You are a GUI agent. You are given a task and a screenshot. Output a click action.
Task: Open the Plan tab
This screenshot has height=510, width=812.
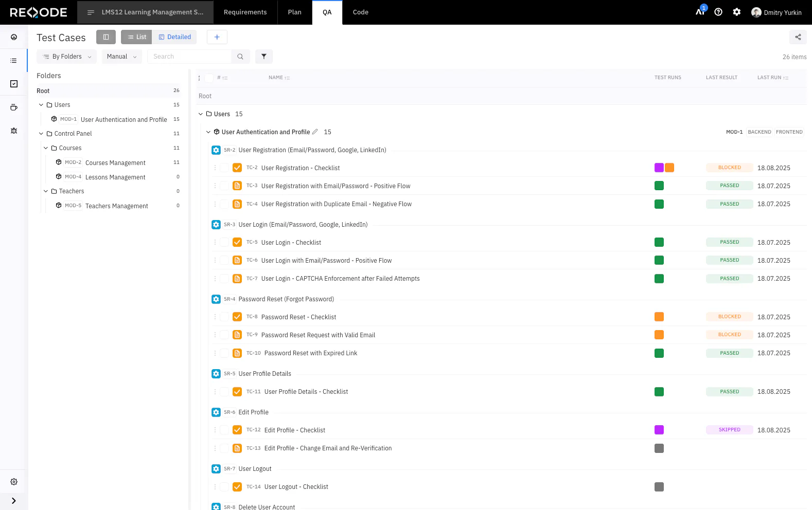click(295, 12)
